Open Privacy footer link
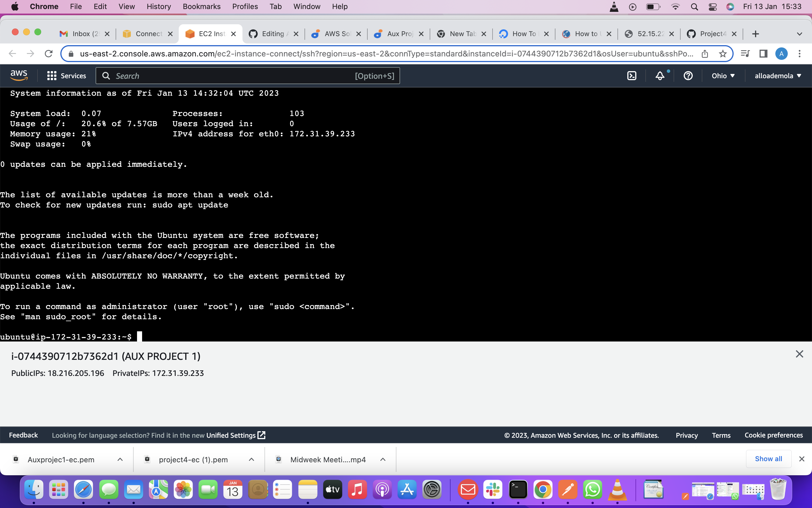The height and width of the screenshot is (508, 812). [687, 435]
